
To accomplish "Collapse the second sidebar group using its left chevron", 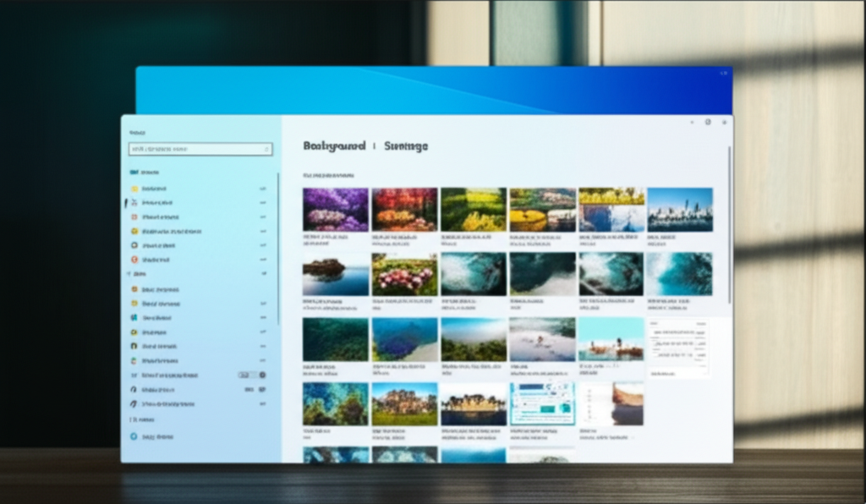I will point(129,274).
